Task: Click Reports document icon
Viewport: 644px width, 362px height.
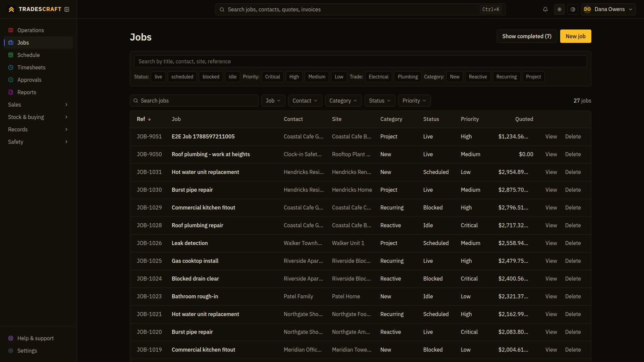Action: coord(11,92)
